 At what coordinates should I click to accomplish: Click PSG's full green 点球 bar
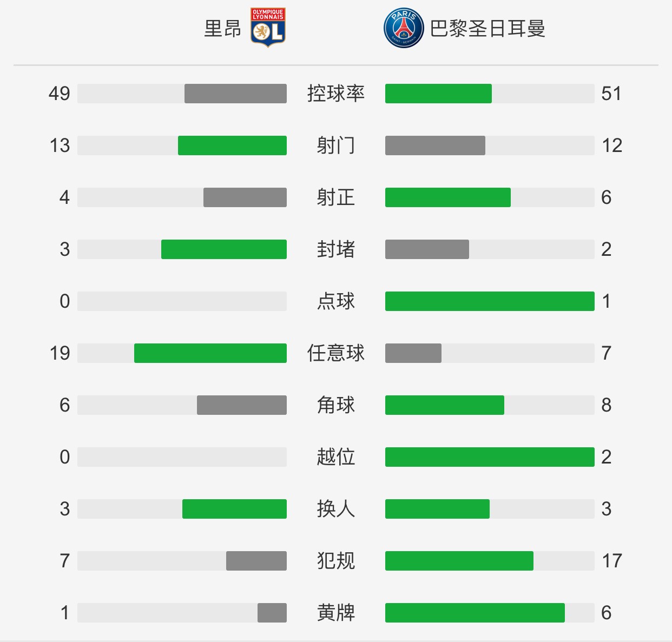tap(490, 301)
